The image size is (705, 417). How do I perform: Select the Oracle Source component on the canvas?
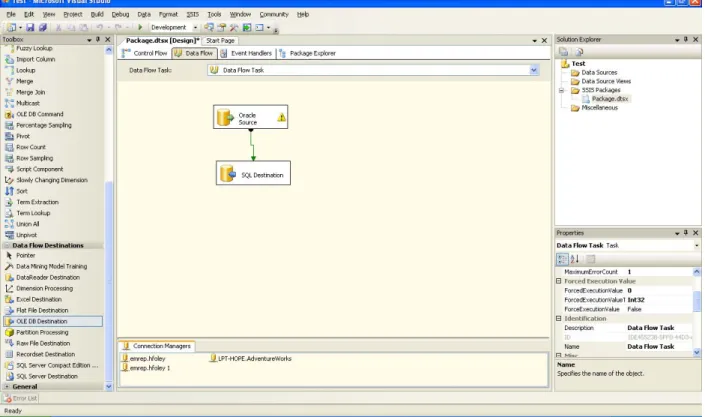pos(250,117)
